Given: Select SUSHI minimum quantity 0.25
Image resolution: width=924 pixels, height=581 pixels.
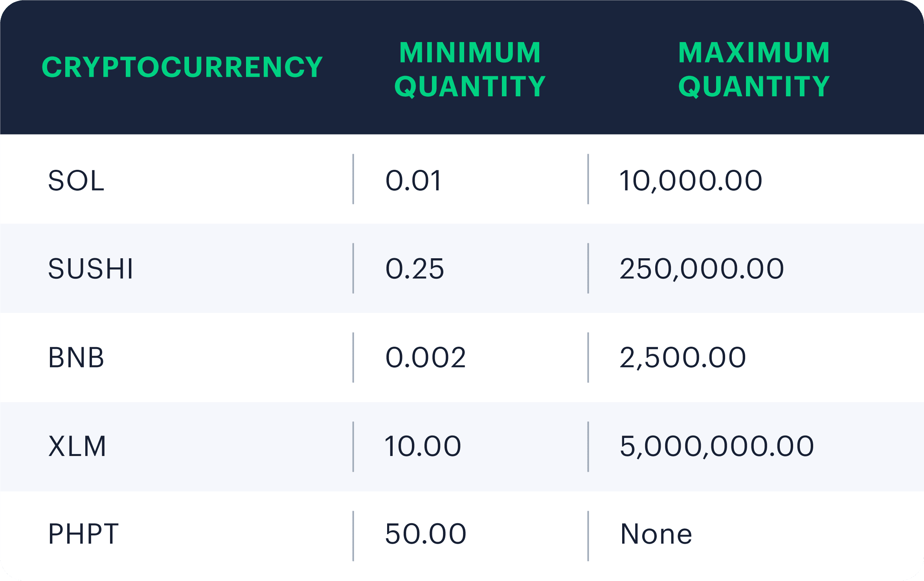Looking at the screenshot, I should (415, 269).
